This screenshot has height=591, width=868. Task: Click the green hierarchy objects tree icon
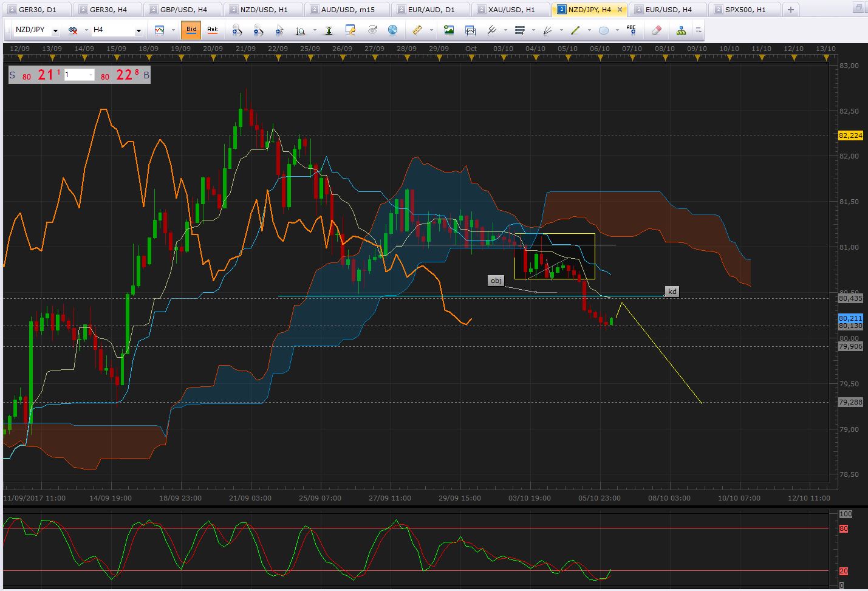click(x=681, y=30)
